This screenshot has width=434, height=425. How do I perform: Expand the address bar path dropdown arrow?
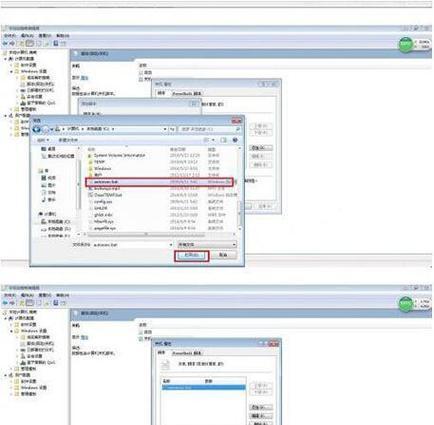point(165,129)
